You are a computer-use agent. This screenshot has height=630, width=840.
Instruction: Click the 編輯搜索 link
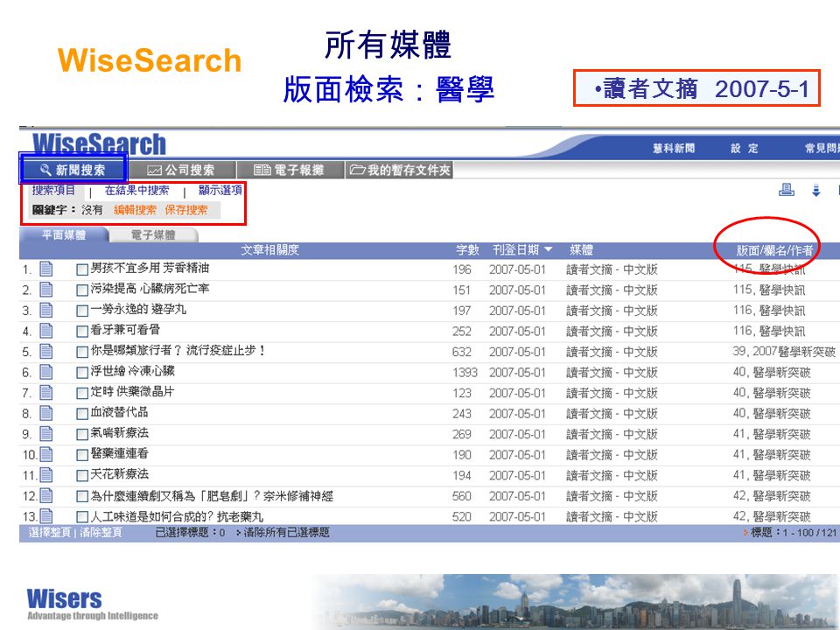135,210
